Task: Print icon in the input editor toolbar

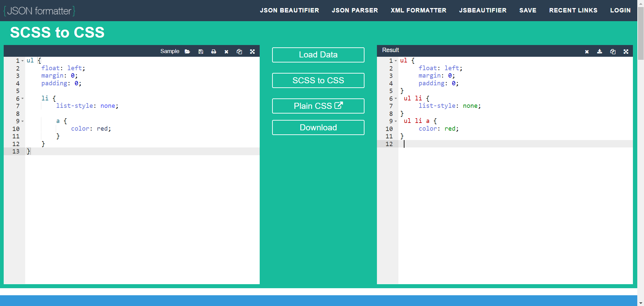Action: tap(214, 51)
